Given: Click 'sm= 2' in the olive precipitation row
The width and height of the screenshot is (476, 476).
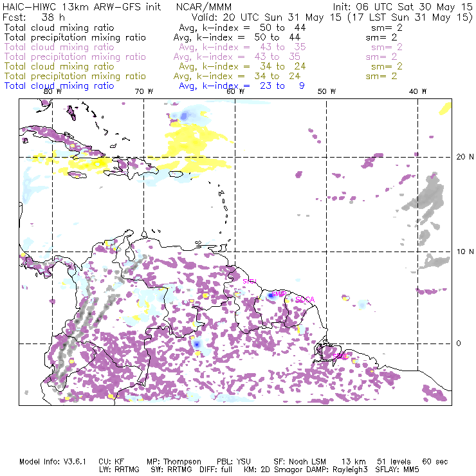Looking at the screenshot, I should pos(381,76).
